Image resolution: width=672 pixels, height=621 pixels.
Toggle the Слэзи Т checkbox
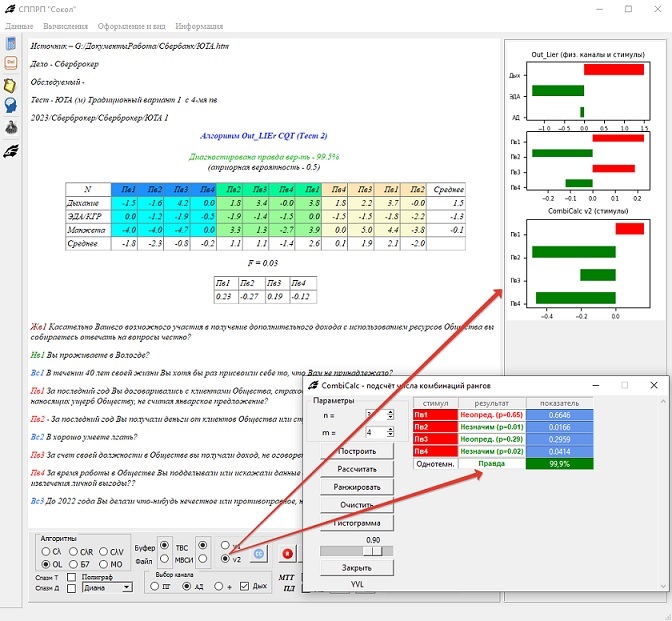point(72,577)
